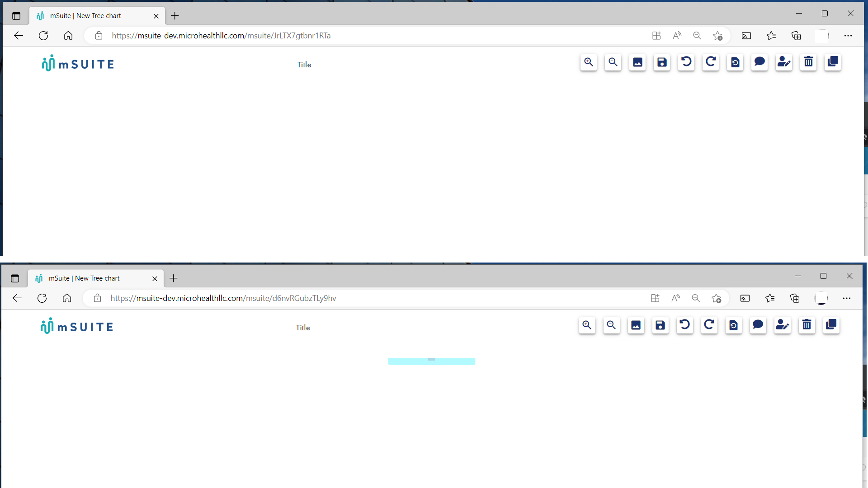This screenshot has height=488, width=868.
Task: Delete the tree chart
Action: tap(808, 62)
